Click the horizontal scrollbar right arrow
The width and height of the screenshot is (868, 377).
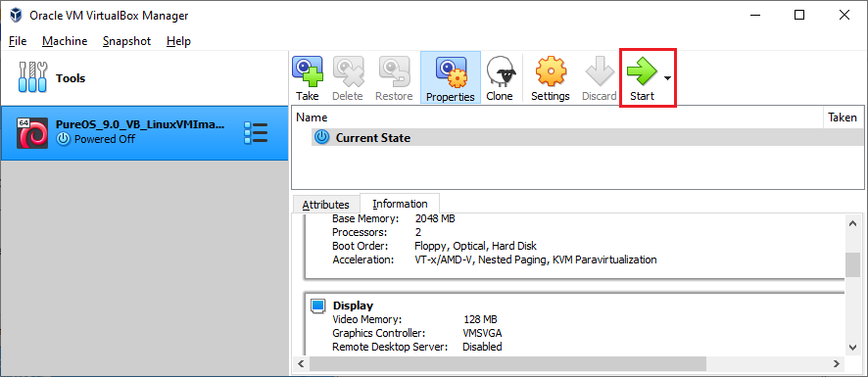pos(838,363)
